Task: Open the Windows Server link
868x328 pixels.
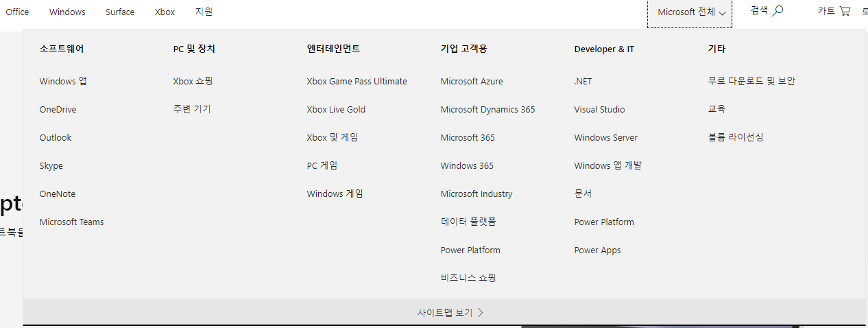Action: 606,137
